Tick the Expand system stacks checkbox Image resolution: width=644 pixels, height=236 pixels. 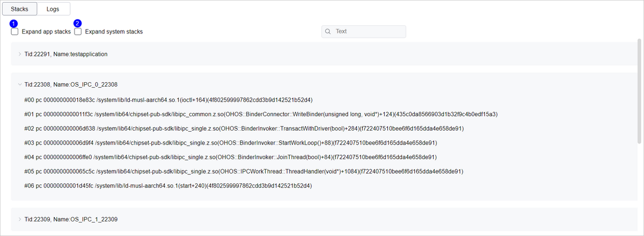point(78,32)
